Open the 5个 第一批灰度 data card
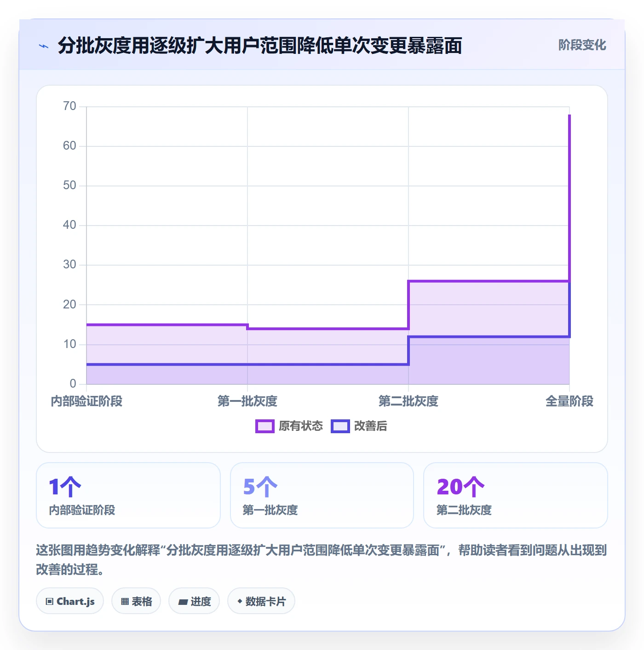644x650 pixels. pos(322,495)
